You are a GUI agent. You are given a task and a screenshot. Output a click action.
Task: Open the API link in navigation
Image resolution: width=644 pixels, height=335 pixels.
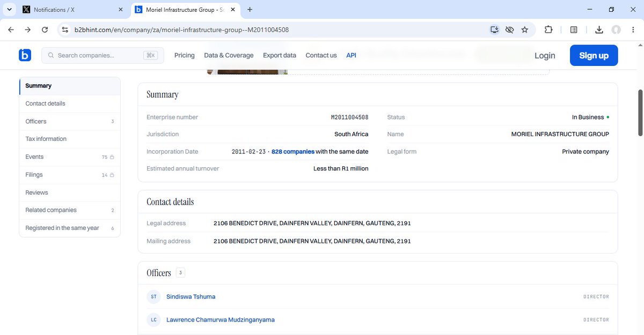coord(351,55)
